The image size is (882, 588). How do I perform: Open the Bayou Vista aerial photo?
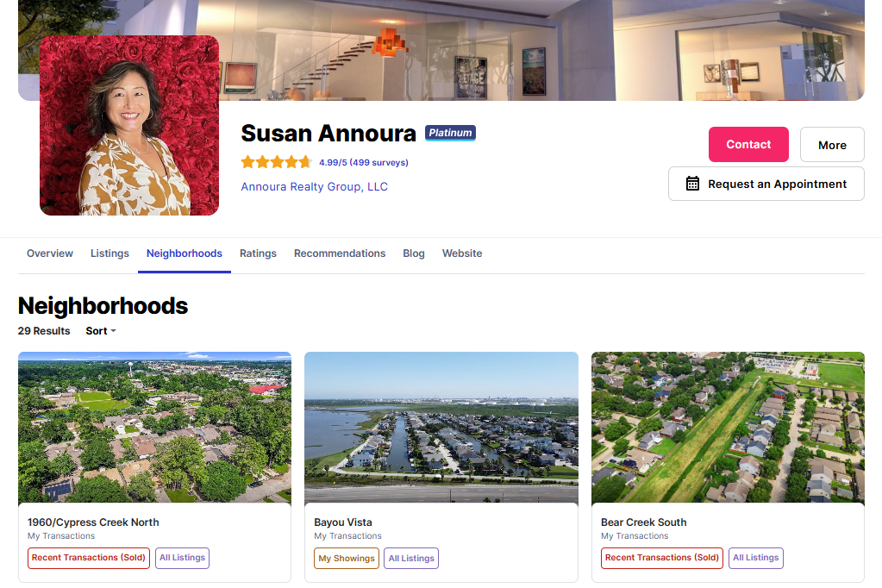pyautogui.click(x=441, y=428)
